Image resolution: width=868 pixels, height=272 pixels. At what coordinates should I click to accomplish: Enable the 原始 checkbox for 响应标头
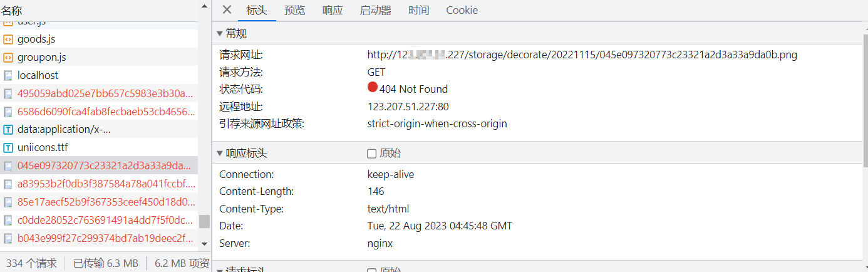[x=371, y=154]
